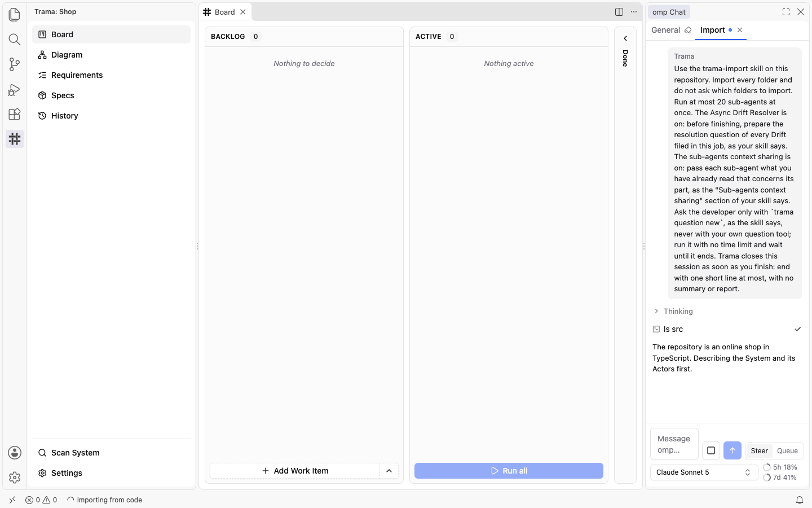
Task: Click the Nothing to decide placeholder
Action: pyautogui.click(x=304, y=64)
